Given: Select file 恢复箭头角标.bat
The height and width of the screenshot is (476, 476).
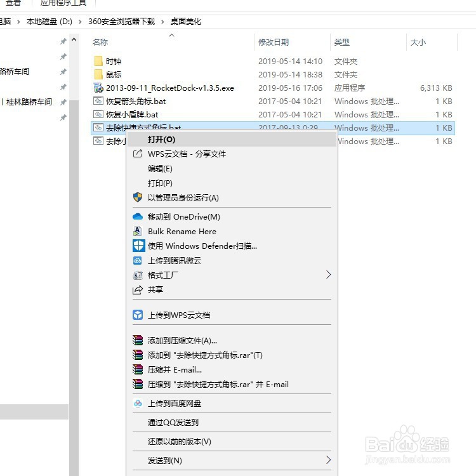Looking at the screenshot, I should pos(136,102).
